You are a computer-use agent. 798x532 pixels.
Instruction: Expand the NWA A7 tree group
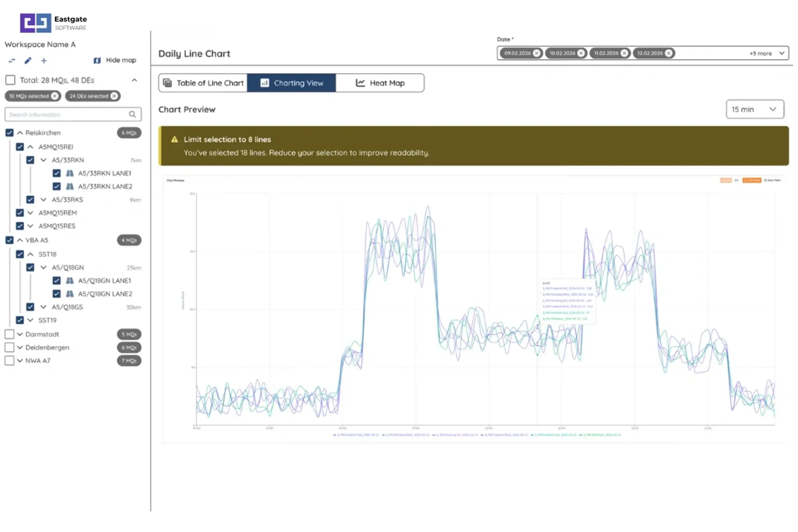click(20, 361)
